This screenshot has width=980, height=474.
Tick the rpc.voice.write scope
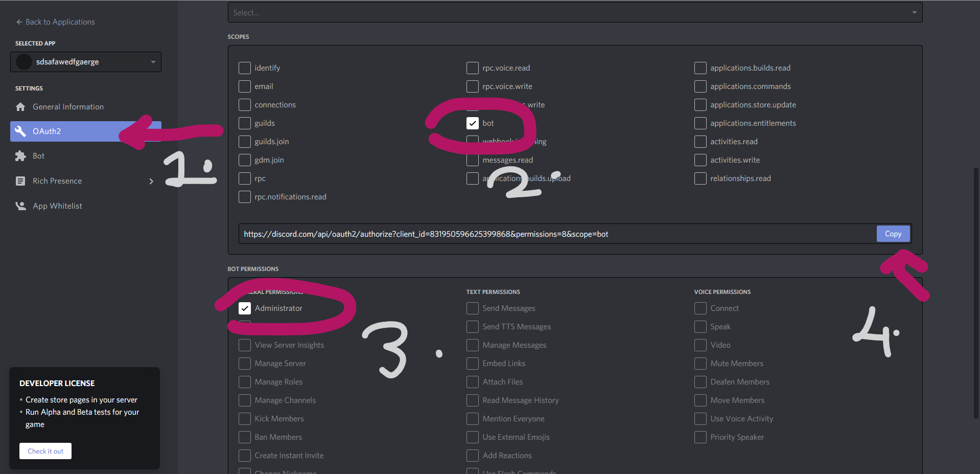tap(473, 86)
